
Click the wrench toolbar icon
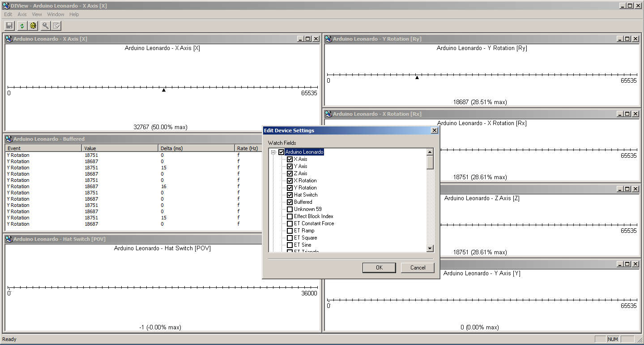pos(45,26)
